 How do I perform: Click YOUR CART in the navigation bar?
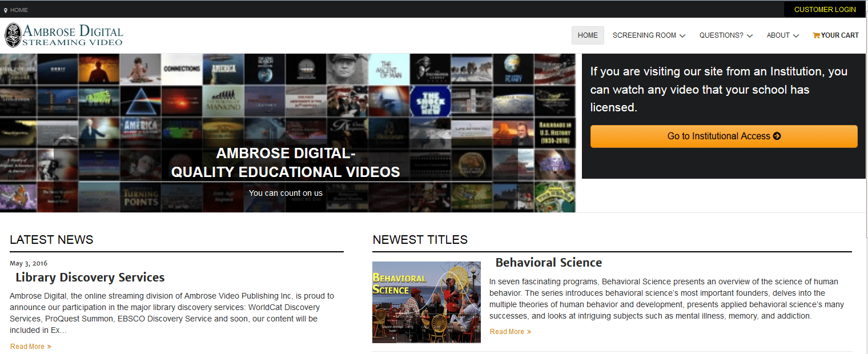click(839, 35)
